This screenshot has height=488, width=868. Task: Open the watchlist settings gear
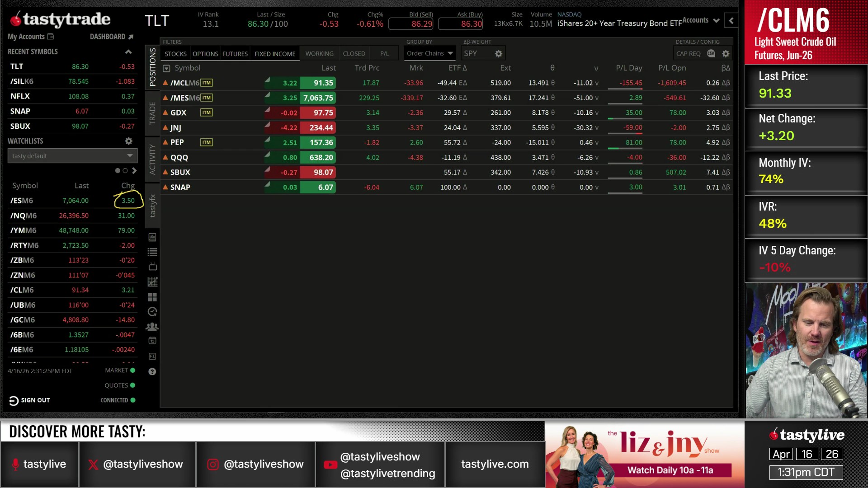pos(129,141)
